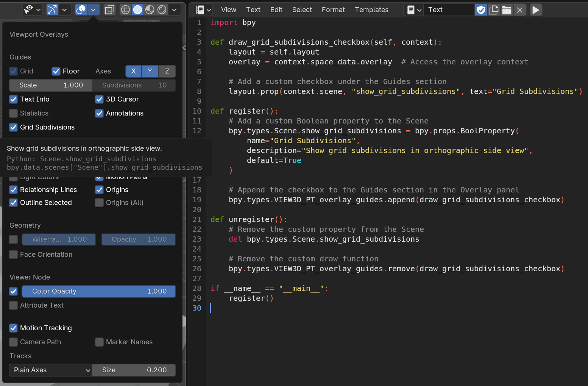
Task: Collapse the viewport sidebar arrow
Action: tap(184, 48)
